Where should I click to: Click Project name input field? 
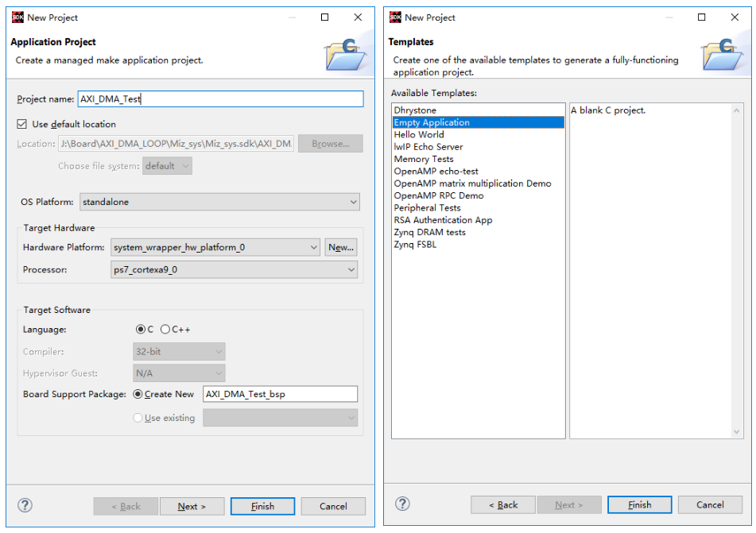click(220, 98)
